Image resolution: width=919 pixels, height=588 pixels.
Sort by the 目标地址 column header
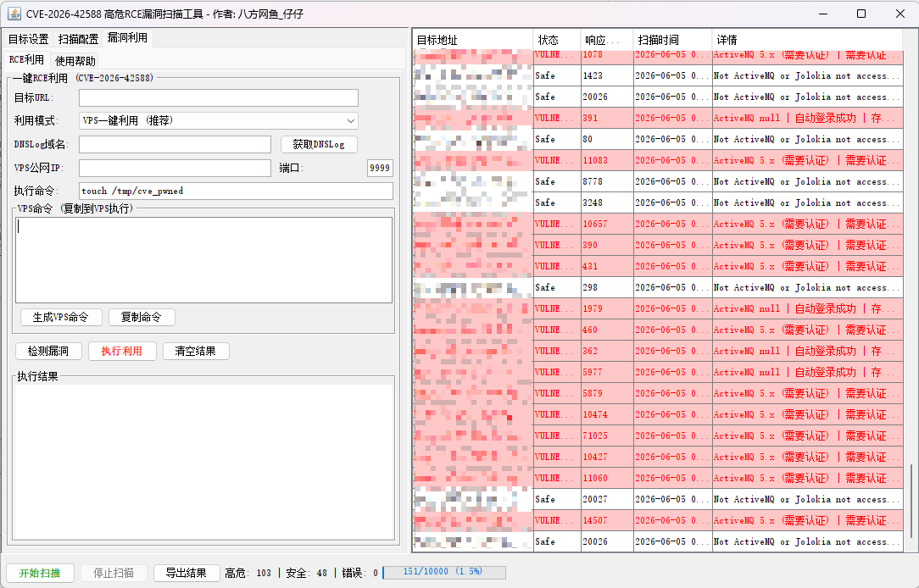pos(474,40)
